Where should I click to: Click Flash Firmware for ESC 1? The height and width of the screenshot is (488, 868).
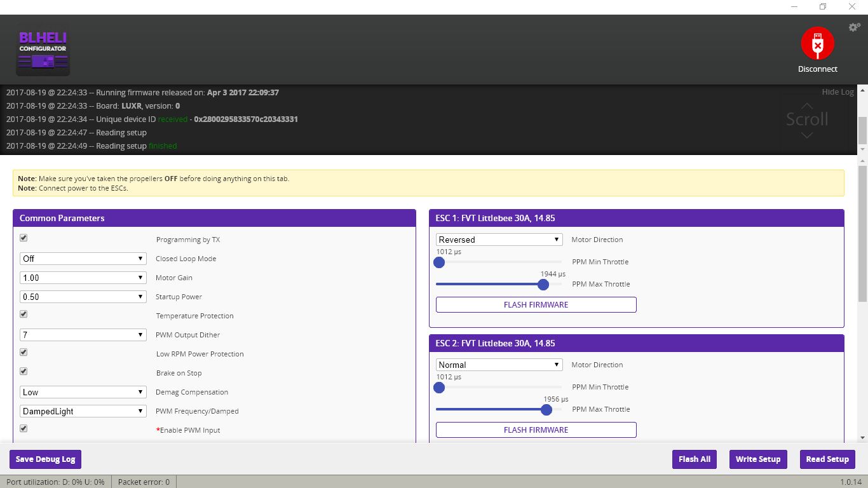point(536,304)
